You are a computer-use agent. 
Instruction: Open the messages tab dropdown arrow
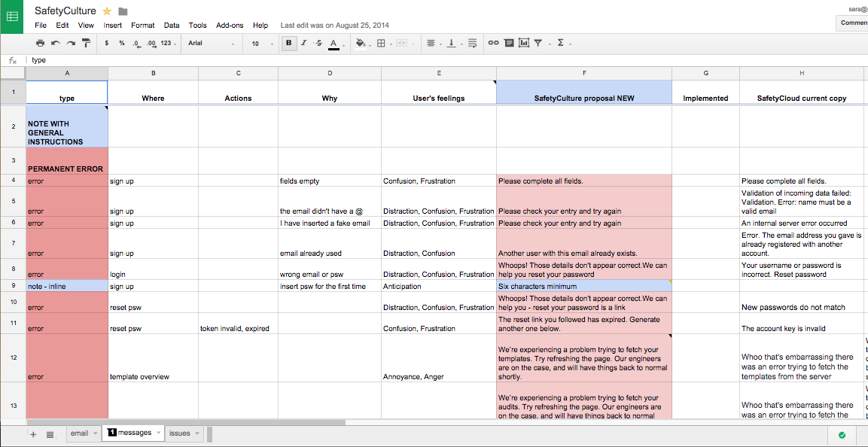[x=158, y=433]
